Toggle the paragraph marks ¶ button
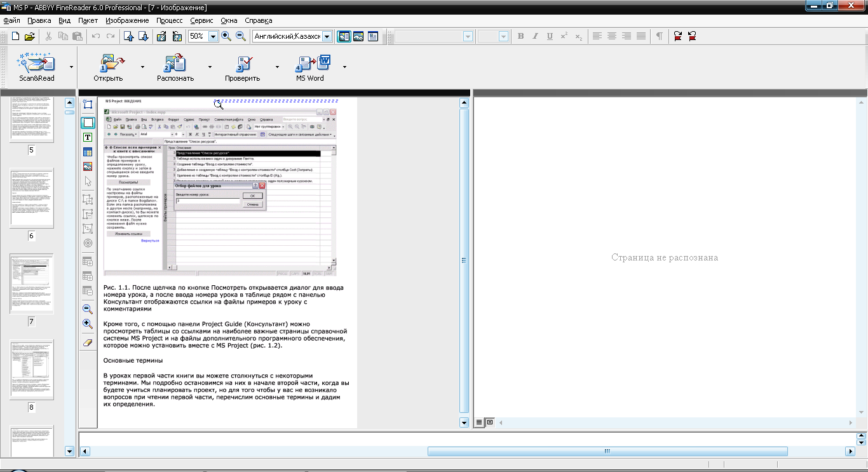Screen dimensions: 868x472 pos(660,36)
